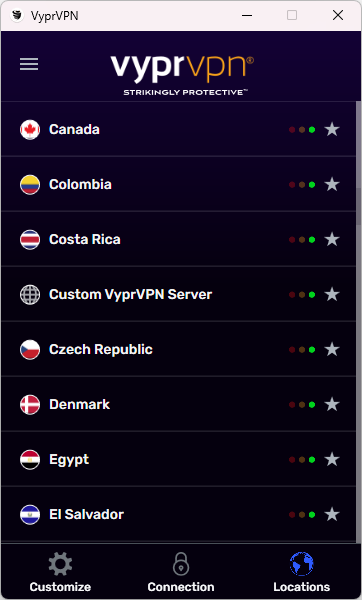The height and width of the screenshot is (600, 362).
Task: Click the Canada flag icon
Action: (x=30, y=129)
